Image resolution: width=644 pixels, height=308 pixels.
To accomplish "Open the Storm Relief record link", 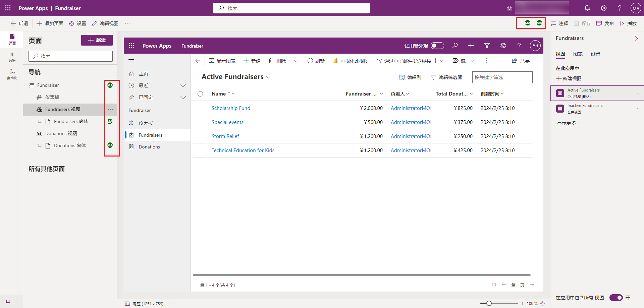I will tap(225, 136).
